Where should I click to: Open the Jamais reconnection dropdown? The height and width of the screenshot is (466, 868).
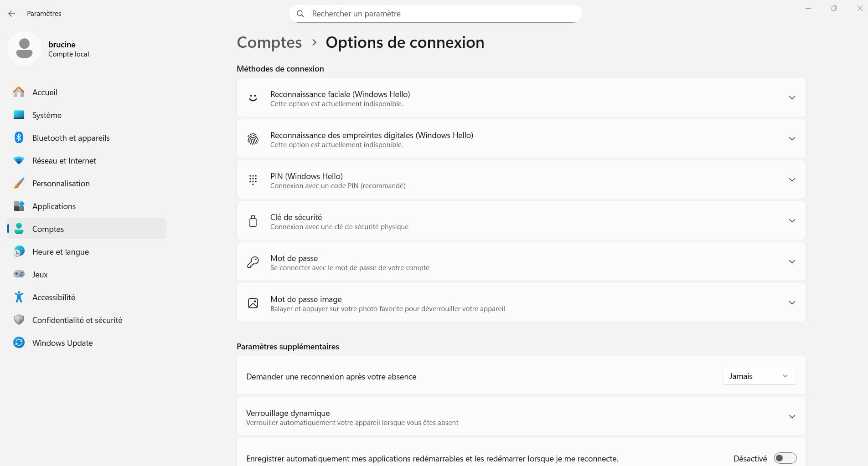759,376
